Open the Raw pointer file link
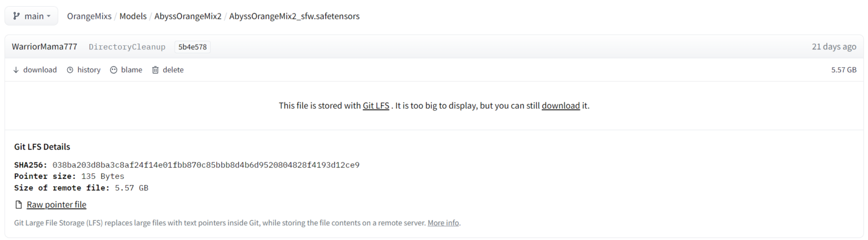Viewport: 868px width, 240px height. click(57, 205)
